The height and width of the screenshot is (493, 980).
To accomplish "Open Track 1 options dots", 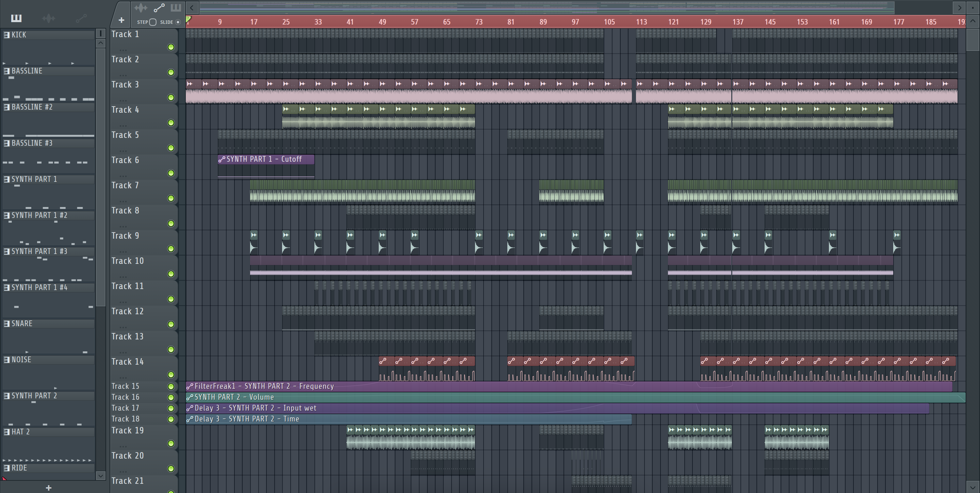I will 122,50.
